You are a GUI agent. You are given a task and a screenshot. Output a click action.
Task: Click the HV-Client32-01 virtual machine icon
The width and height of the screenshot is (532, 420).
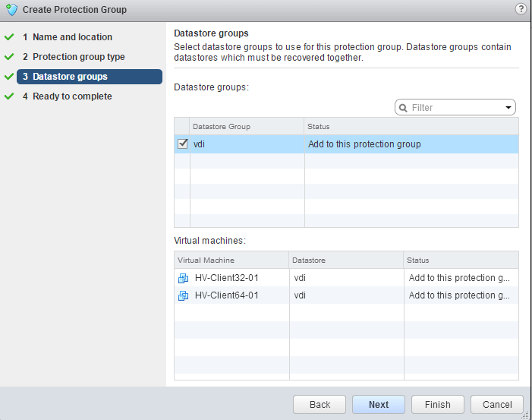coord(183,278)
